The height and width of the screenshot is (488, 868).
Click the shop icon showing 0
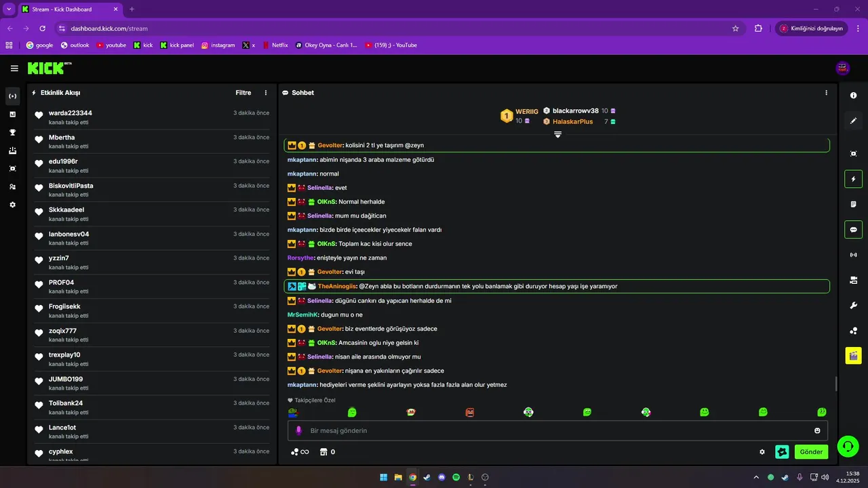[328, 452]
